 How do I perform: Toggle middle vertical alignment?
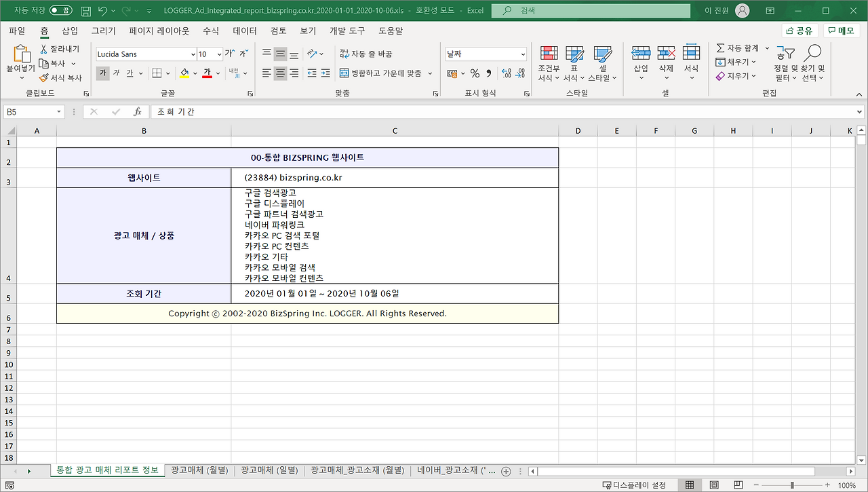(x=280, y=54)
